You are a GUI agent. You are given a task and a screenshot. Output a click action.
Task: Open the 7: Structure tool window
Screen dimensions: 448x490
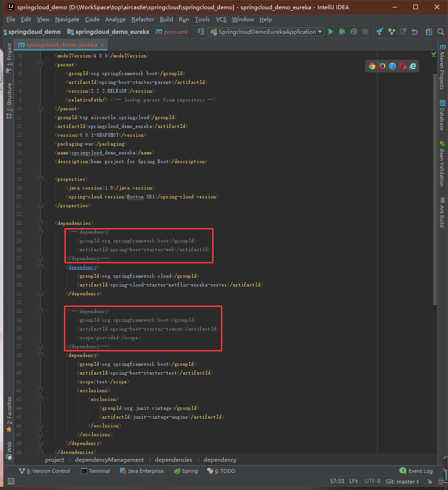point(9,101)
